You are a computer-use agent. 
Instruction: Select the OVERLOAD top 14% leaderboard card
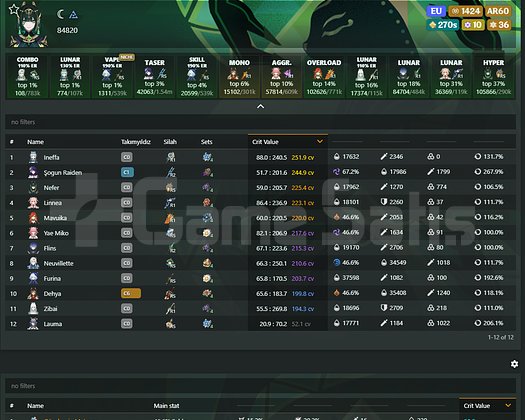(x=324, y=77)
